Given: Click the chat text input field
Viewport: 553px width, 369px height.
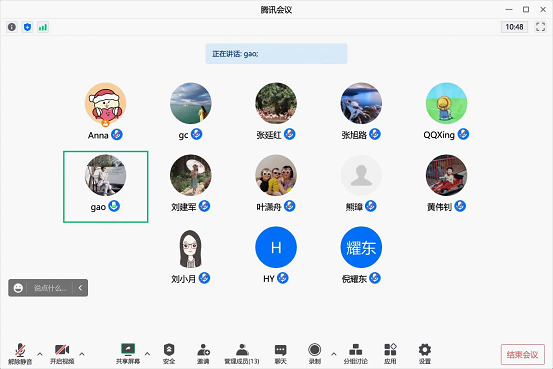Looking at the screenshot, I should 50,288.
